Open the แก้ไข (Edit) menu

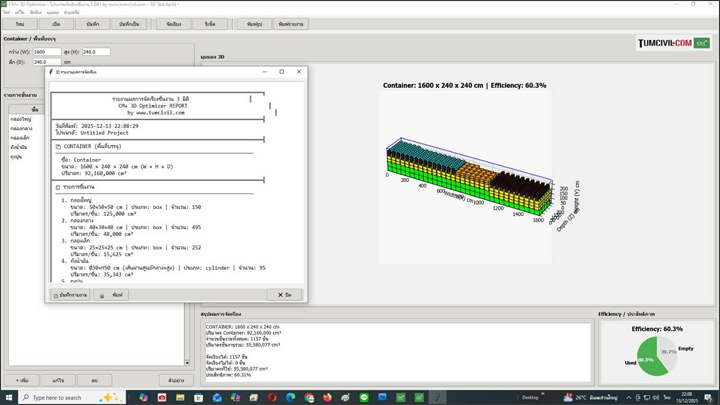click(20, 12)
